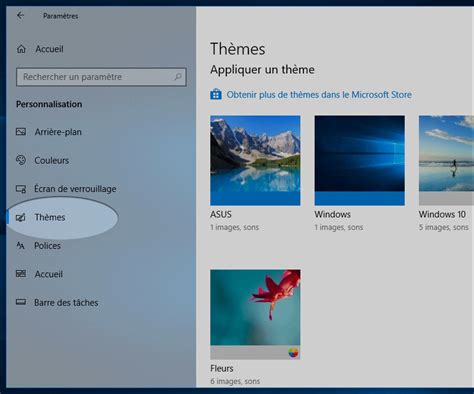The height and width of the screenshot is (394, 474).
Task: Click the Appliquer un thème heading
Action: [262, 70]
